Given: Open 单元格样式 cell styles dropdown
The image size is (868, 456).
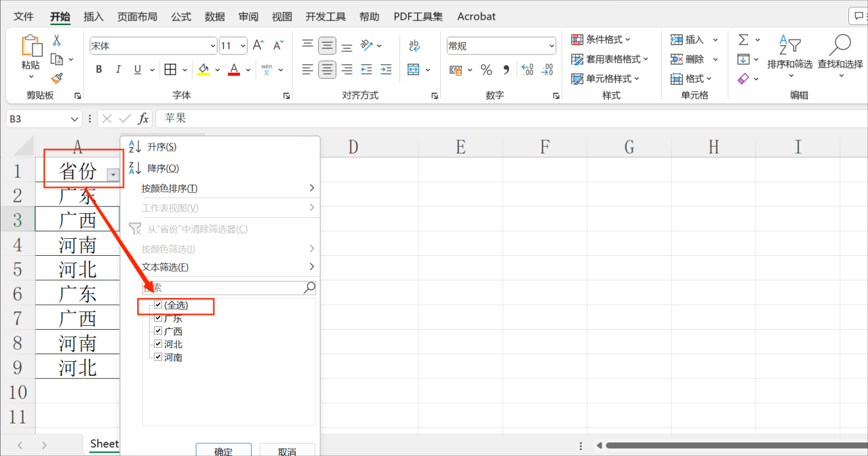Looking at the screenshot, I should pyautogui.click(x=606, y=79).
